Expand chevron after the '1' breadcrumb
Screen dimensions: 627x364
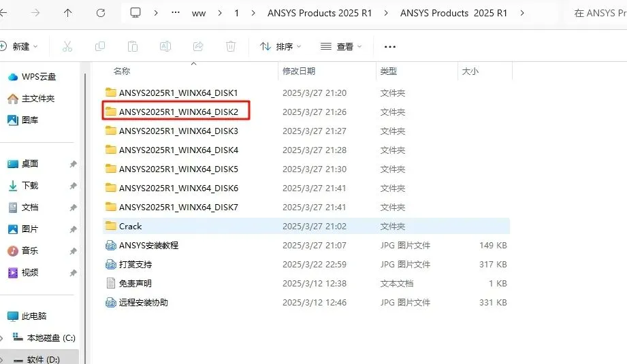(x=253, y=13)
